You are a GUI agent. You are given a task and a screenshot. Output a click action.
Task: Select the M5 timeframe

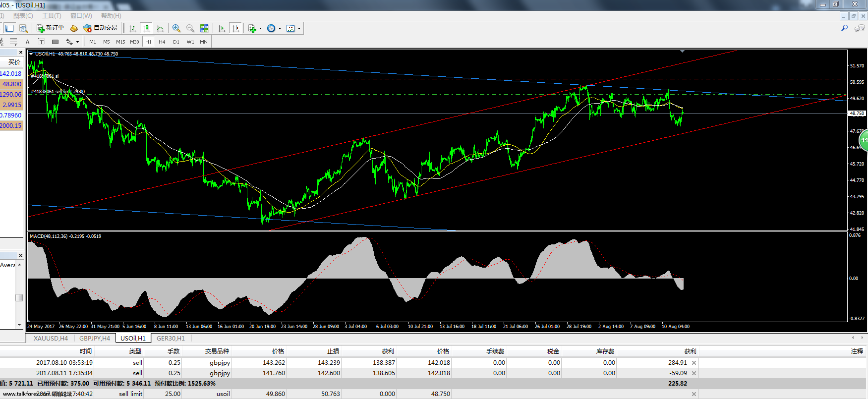coord(107,42)
